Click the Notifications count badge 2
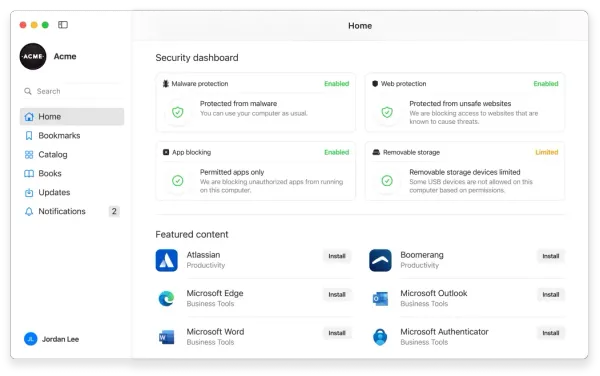The image size is (600, 376). click(x=114, y=211)
